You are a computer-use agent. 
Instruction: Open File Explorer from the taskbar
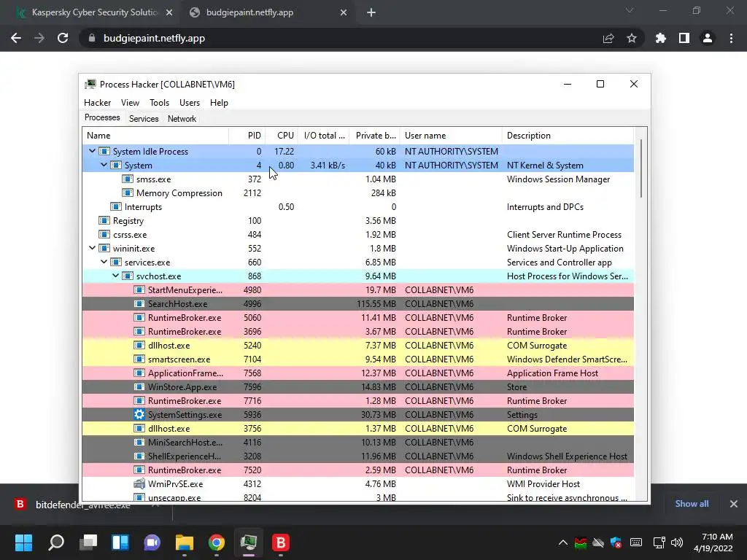tap(185, 542)
